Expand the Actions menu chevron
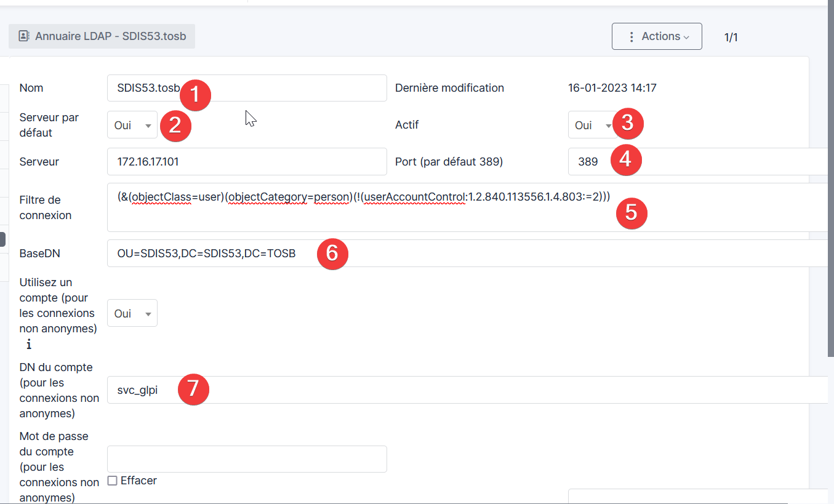This screenshot has width=834, height=504. pos(686,37)
